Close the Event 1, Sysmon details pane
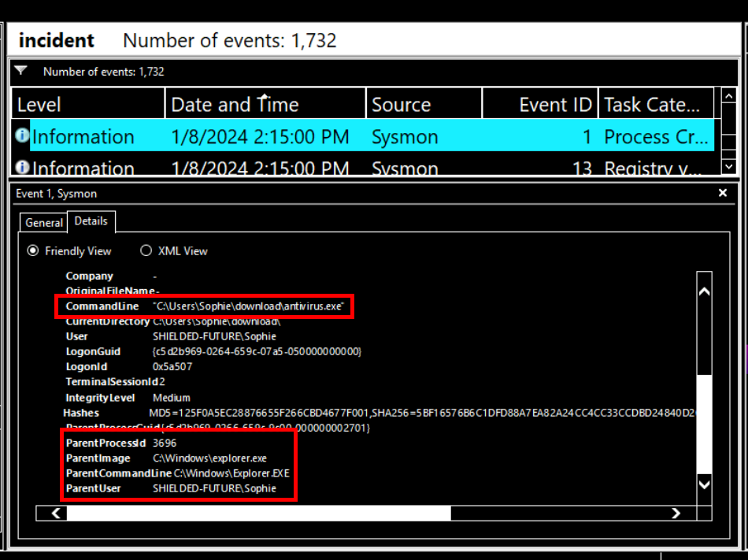This screenshot has width=748, height=560. point(723,193)
